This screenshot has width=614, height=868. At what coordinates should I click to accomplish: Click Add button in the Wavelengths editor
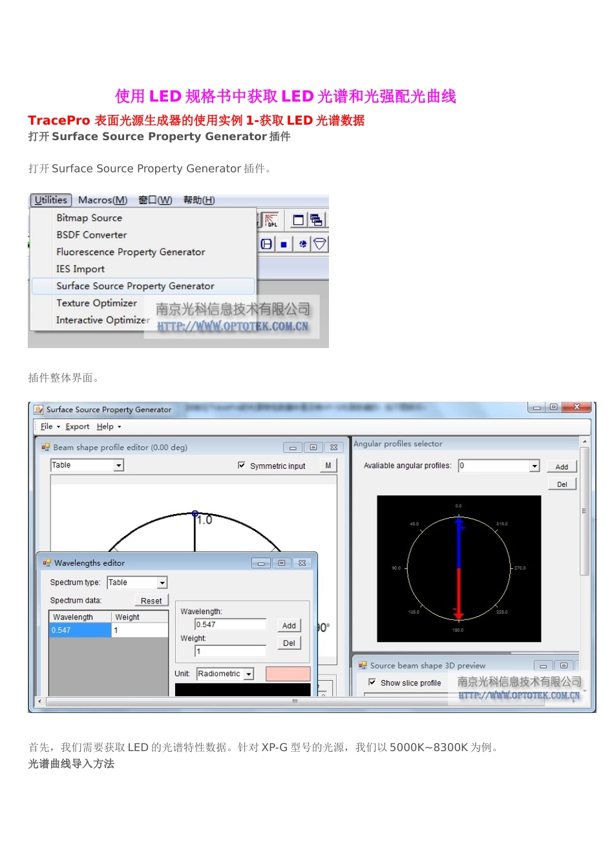coord(289,626)
